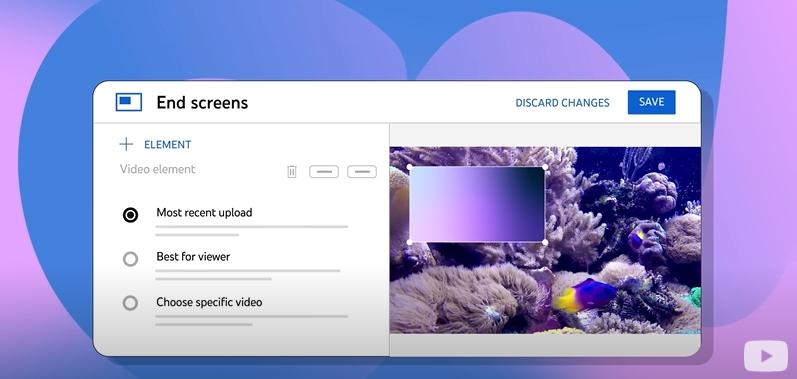
Task: Click top-left handle of the video element
Action: pyautogui.click(x=410, y=167)
